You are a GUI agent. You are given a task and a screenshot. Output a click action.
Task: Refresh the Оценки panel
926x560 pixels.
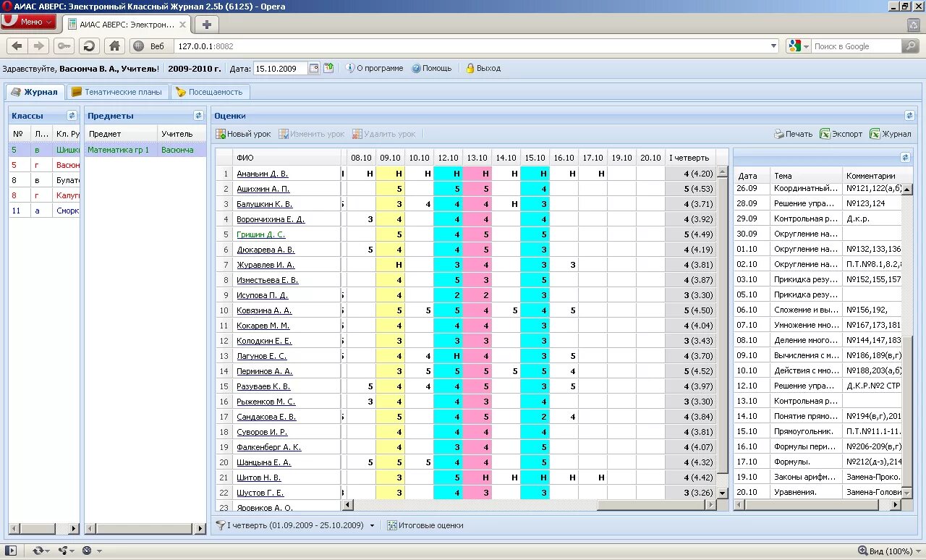tap(909, 115)
